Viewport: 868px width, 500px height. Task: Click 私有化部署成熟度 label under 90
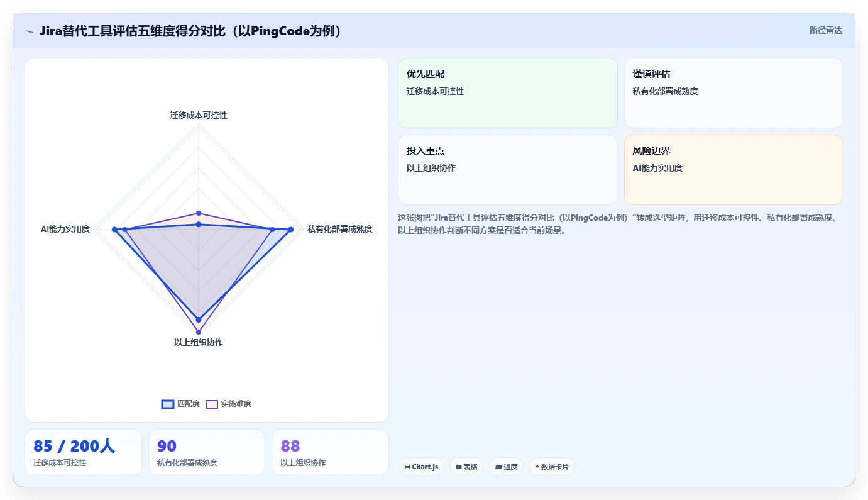pyautogui.click(x=187, y=463)
